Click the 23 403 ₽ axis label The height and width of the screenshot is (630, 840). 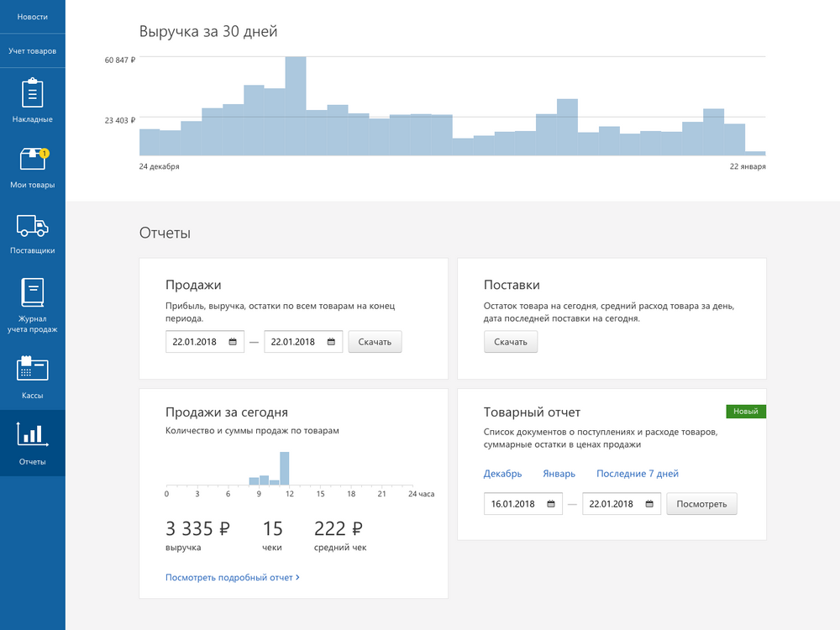120,120
